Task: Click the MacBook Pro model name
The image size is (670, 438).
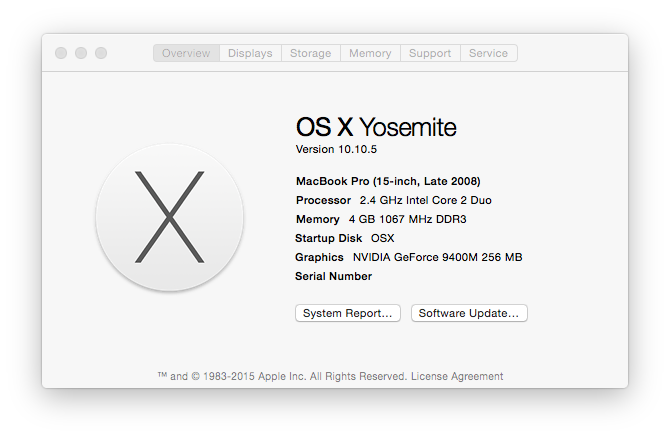Action: coord(388,181)
